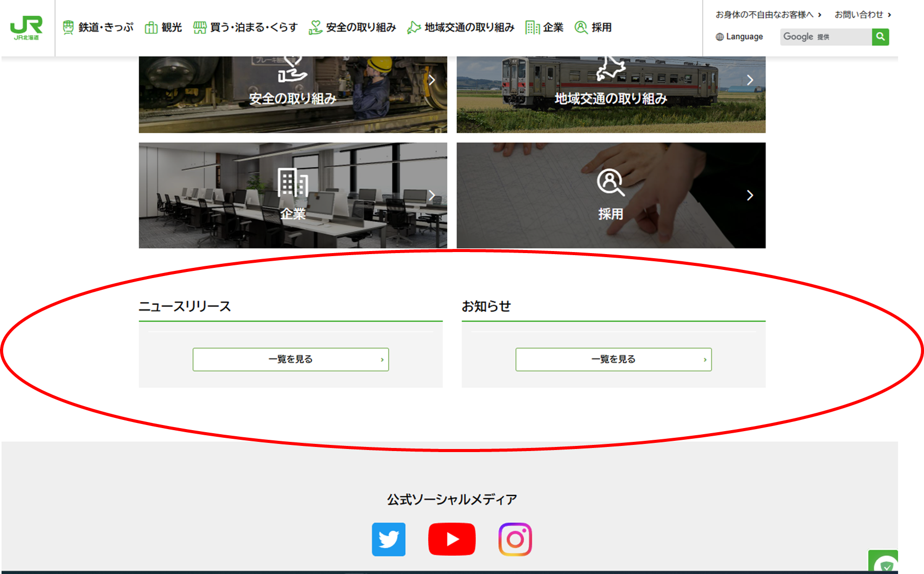Click the green search magnifier button

coord(880,36)
